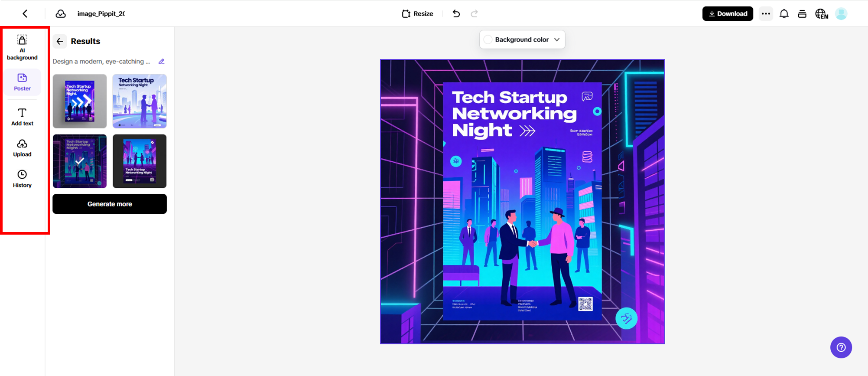Open help with the purple question-mark button

click(x=841, y=347)
